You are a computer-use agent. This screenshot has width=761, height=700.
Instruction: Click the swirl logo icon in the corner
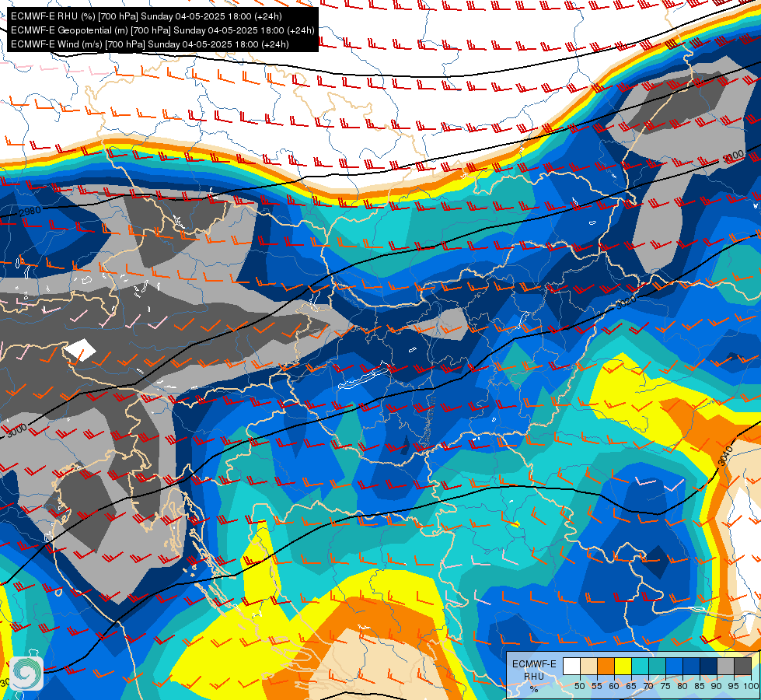click(x=26, y=674)
